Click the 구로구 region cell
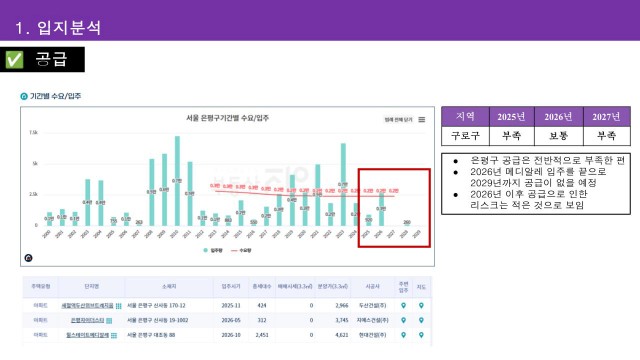The width and height of the screenshot is (640, 360). point(465,136)
